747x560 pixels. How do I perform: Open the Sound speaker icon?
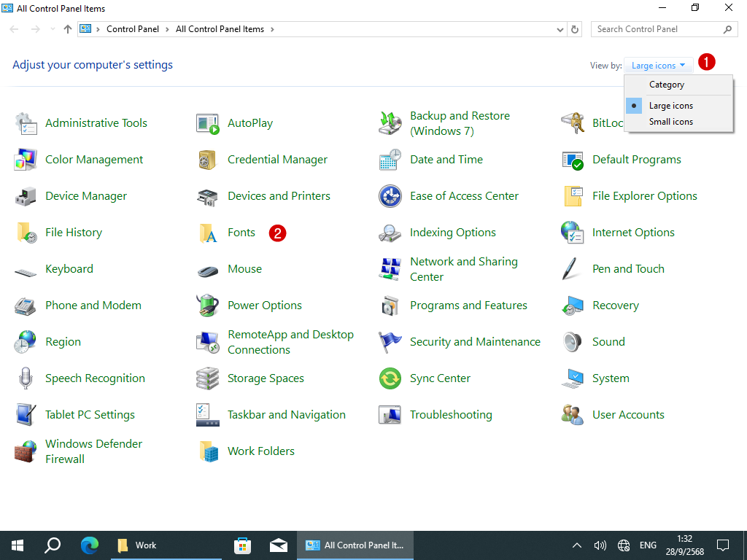tap(573, 342)
